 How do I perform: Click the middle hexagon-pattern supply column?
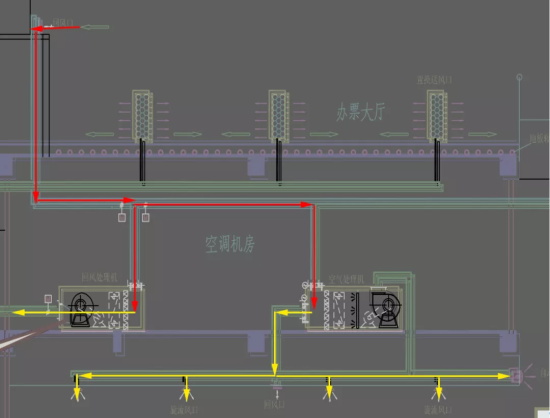(x=279, y=116)
